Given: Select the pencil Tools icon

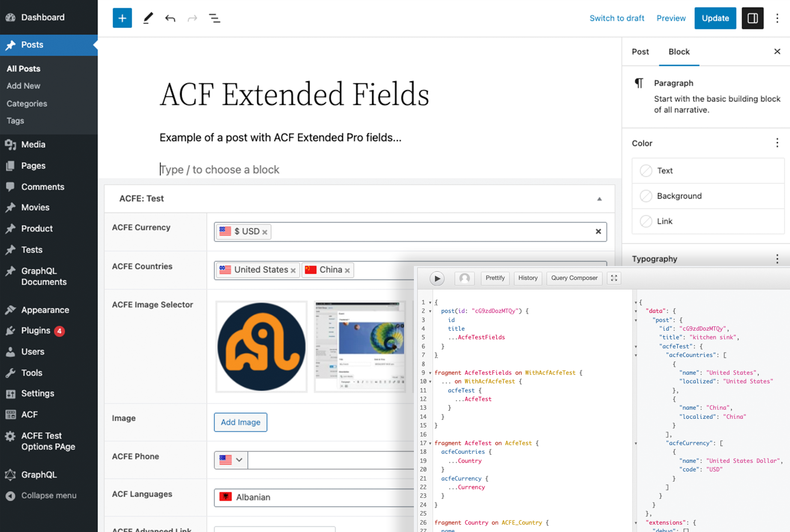Looking at the screenshot, I should point(148,18).
